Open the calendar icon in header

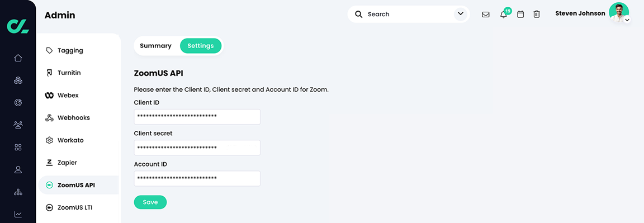click(520, 15)
